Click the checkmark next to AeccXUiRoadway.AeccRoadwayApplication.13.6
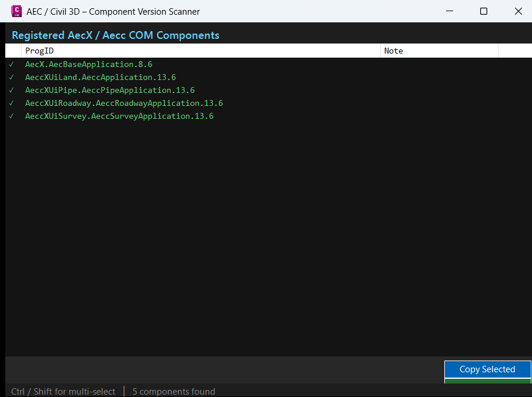Image resolution: width=532 pixels, height=397 pixels. [11, 103]
